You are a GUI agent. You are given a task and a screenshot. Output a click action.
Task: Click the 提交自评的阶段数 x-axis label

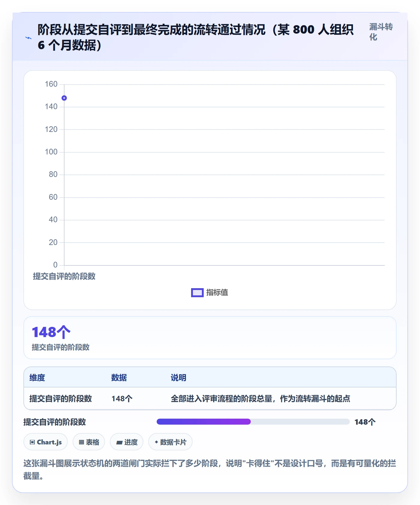64,276
